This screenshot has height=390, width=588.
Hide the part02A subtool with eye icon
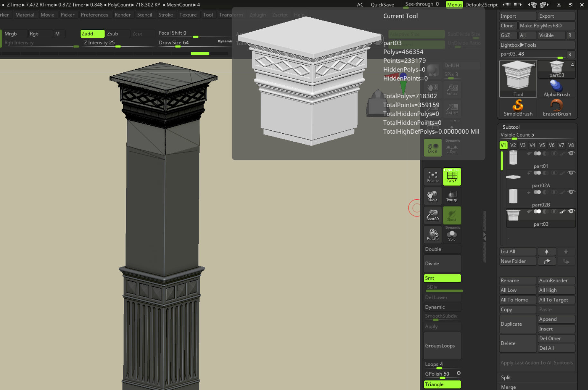tap(571, 173)
